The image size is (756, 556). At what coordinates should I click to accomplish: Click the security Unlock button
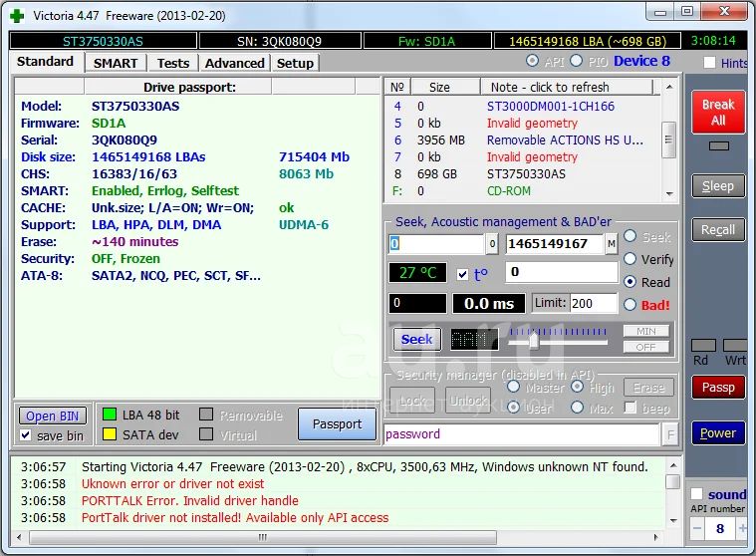coord(469,401)
